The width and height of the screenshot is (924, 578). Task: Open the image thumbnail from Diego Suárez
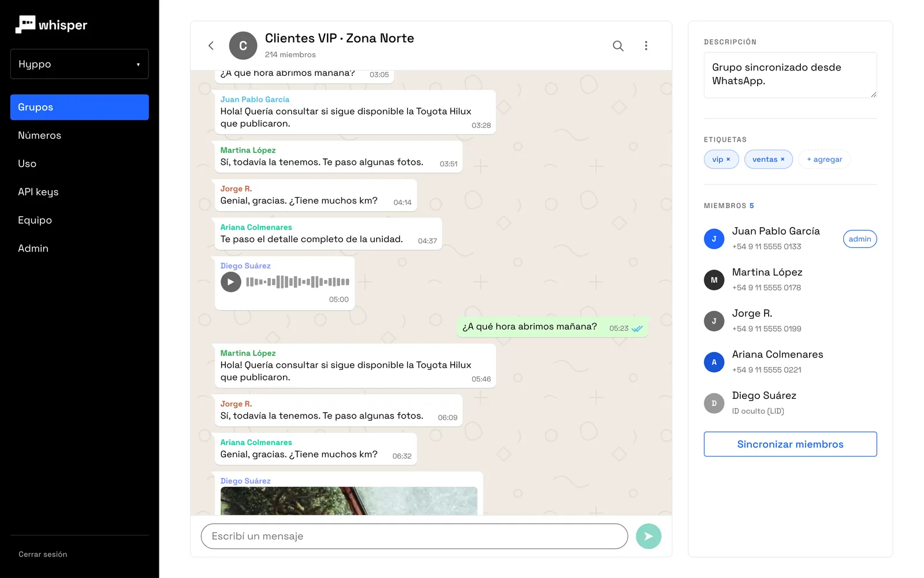pos(349,501)
